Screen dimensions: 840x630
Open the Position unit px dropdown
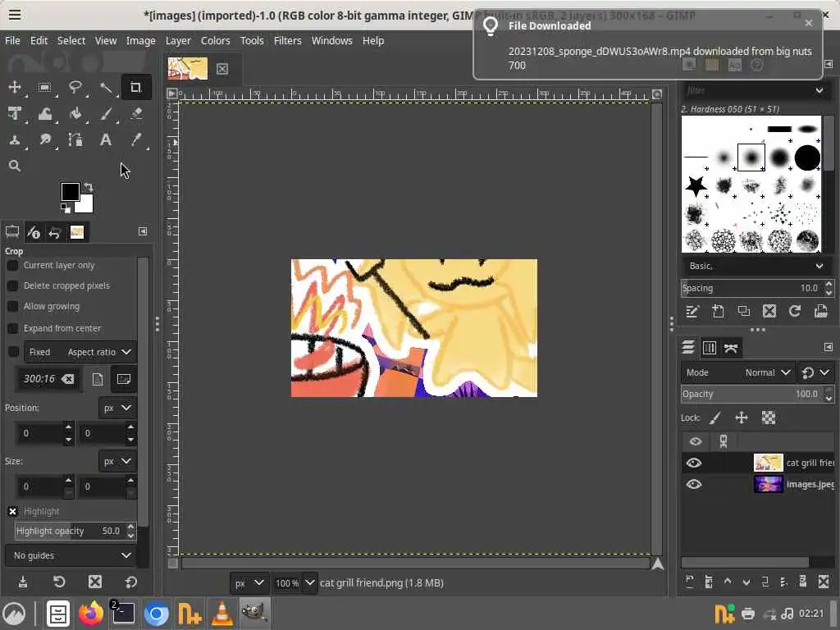point(117,408)
